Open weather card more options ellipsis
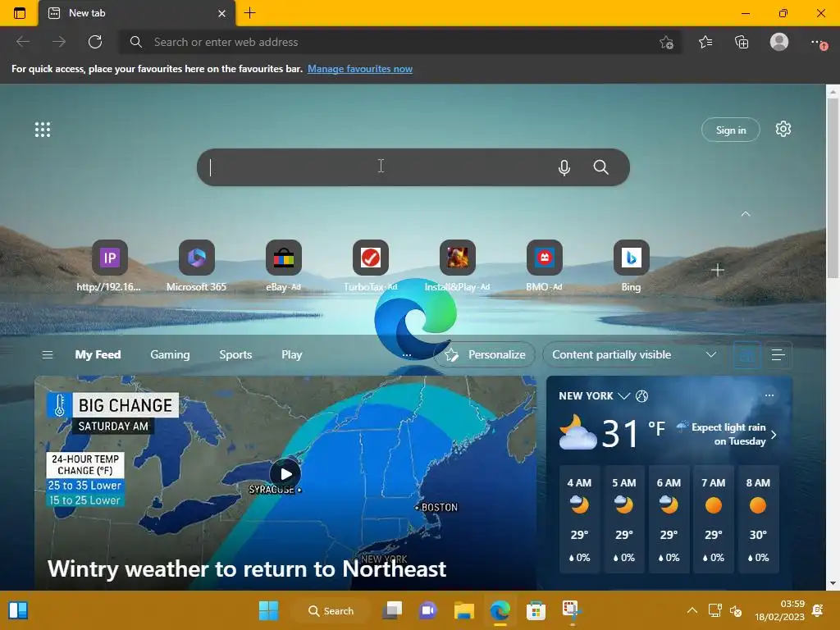Viewport: 840px width, 630px height. [769, 395]
